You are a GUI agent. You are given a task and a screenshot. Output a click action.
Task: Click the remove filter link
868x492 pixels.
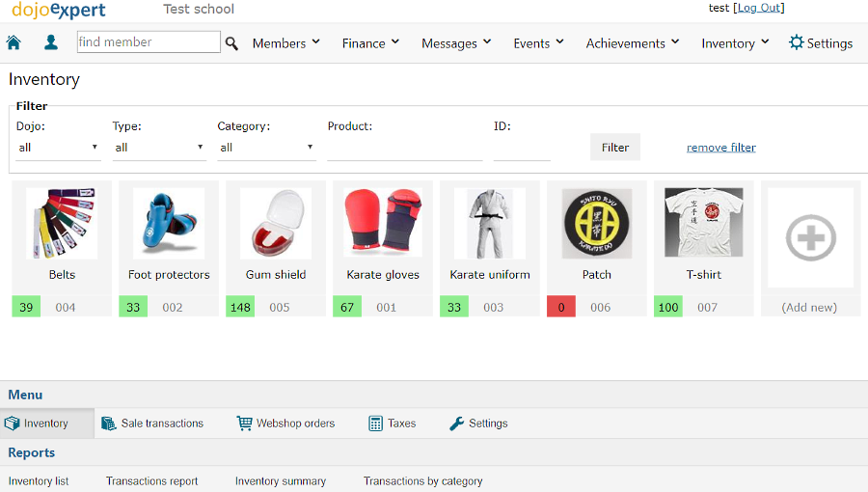[x=721, y=148]
